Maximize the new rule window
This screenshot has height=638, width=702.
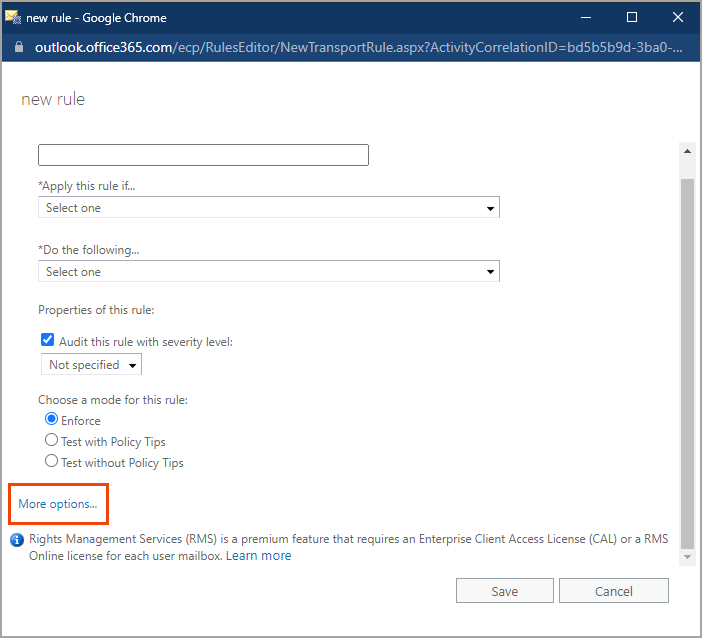point(632,17)
